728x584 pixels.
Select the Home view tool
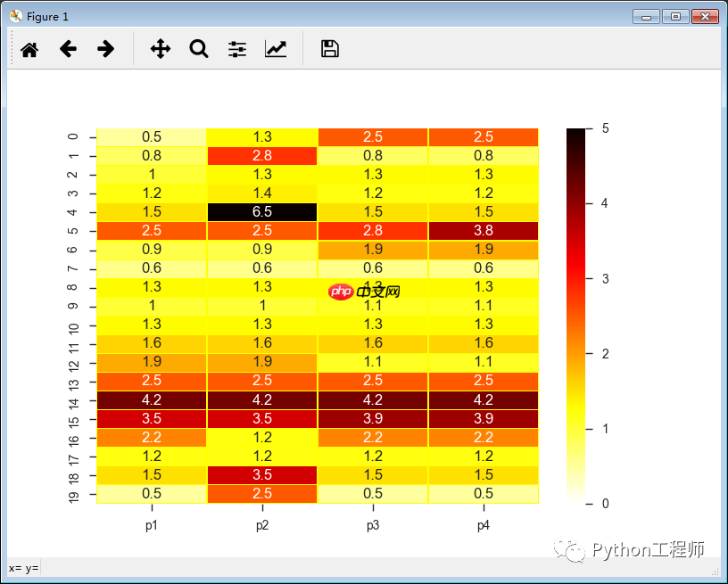click(29, 48)
